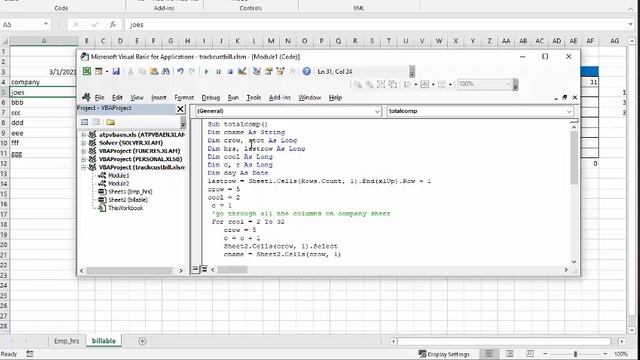The image size is (640, 360).
Task: Open Find with the binoculars icon
Action: (x=165, y=71)
